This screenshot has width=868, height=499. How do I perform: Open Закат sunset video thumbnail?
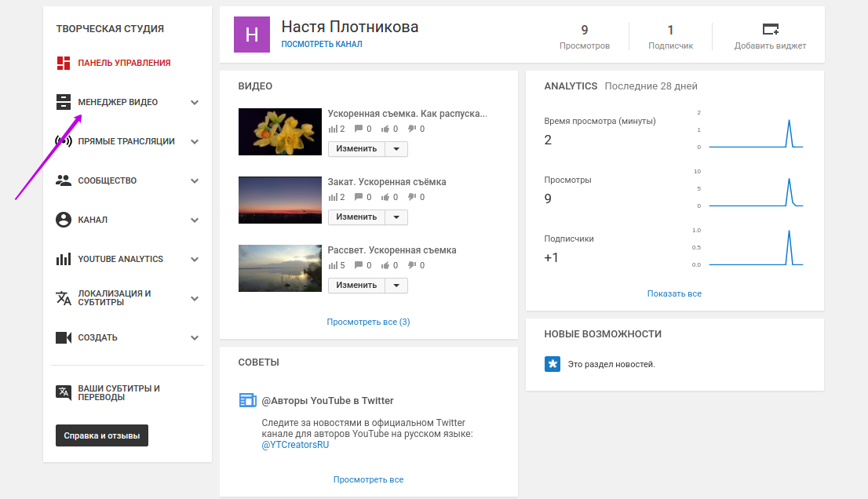(280, 200)
